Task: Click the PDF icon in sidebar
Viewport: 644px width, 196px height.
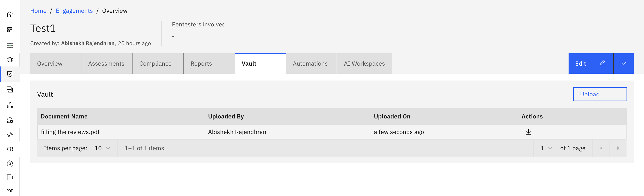Action: click(x=10, y=191)
